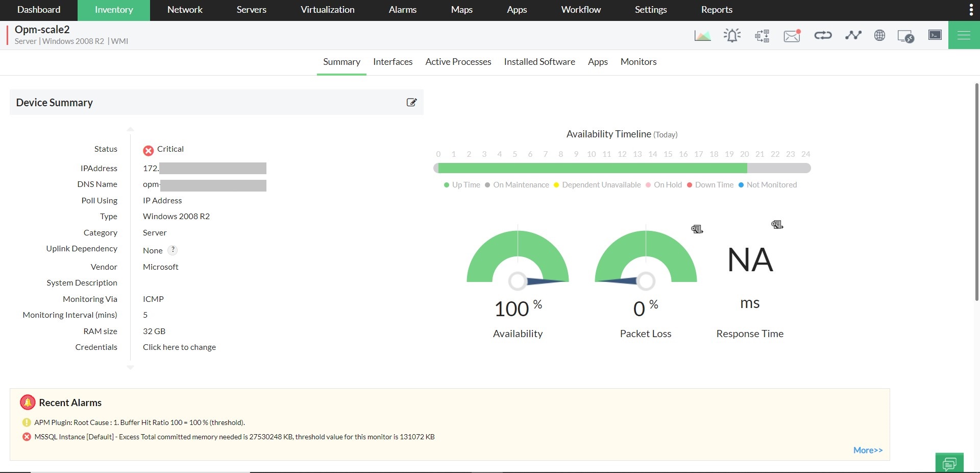Viewport: 980px width, 473px height.
Task: Open the workflow diagram icon
Action: [762, 36]
